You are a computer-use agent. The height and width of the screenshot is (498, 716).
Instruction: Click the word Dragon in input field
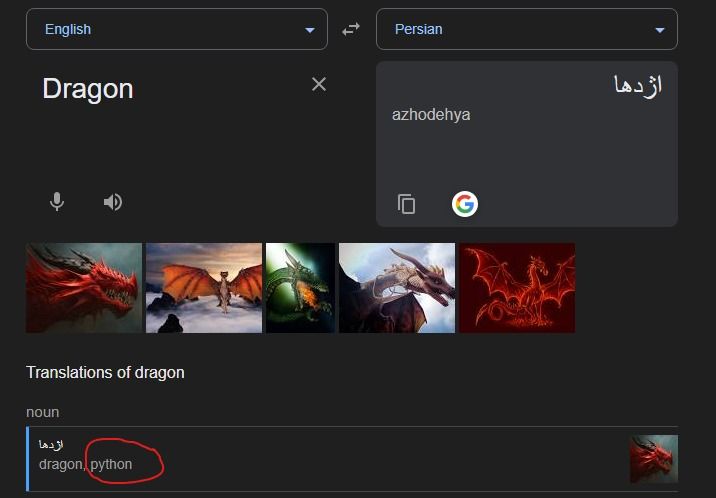pos(88,89)
